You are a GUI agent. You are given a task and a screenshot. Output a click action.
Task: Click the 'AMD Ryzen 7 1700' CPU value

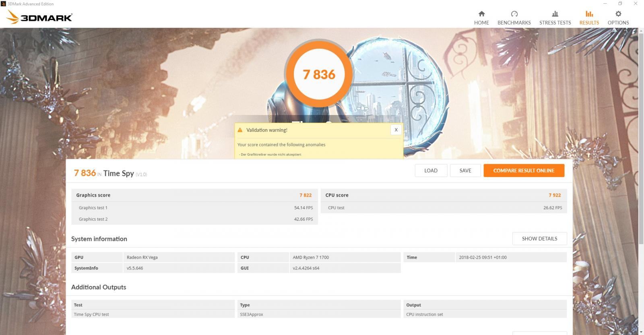(x=311, y=257)
